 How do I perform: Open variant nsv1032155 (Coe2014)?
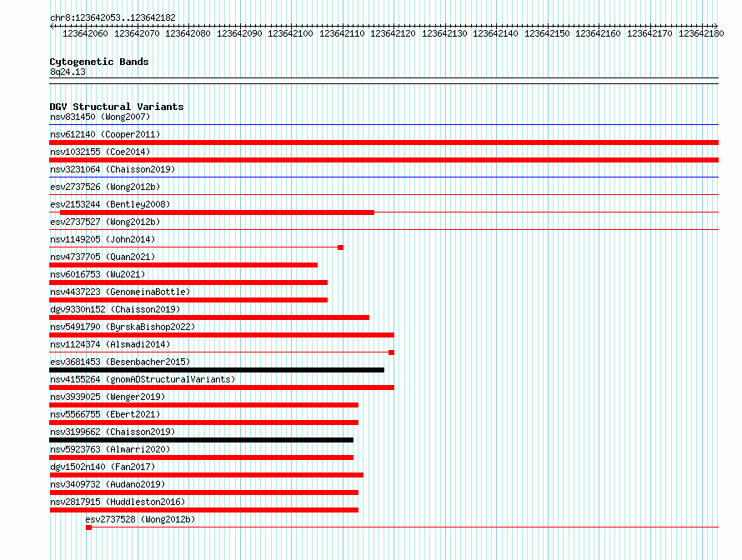(x=100, y=152)
